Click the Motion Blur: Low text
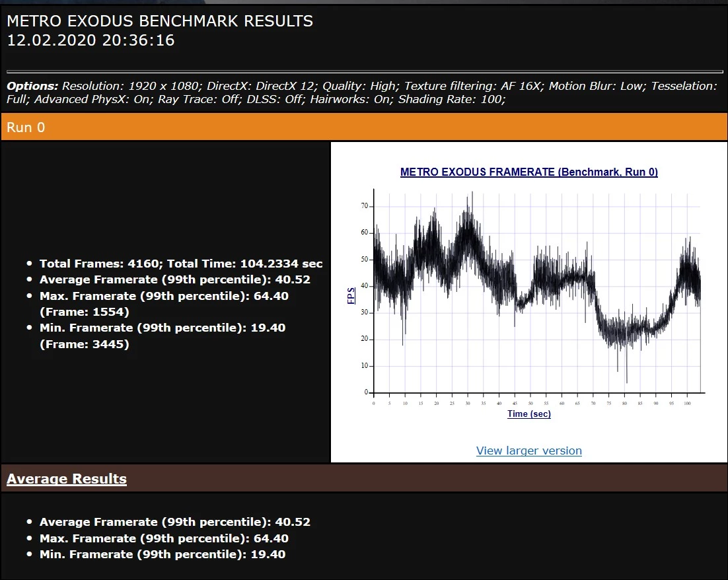 [x=597, y=86]
